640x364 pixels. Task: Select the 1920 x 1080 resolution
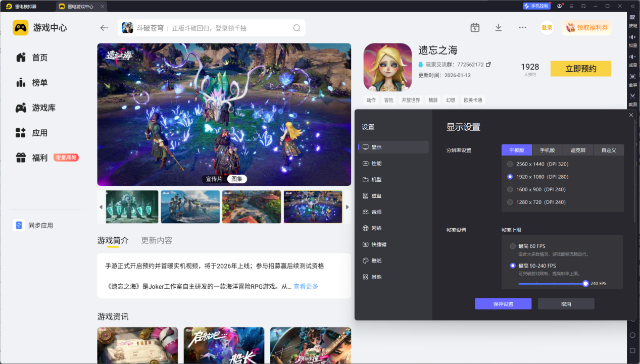coord(537,177)
